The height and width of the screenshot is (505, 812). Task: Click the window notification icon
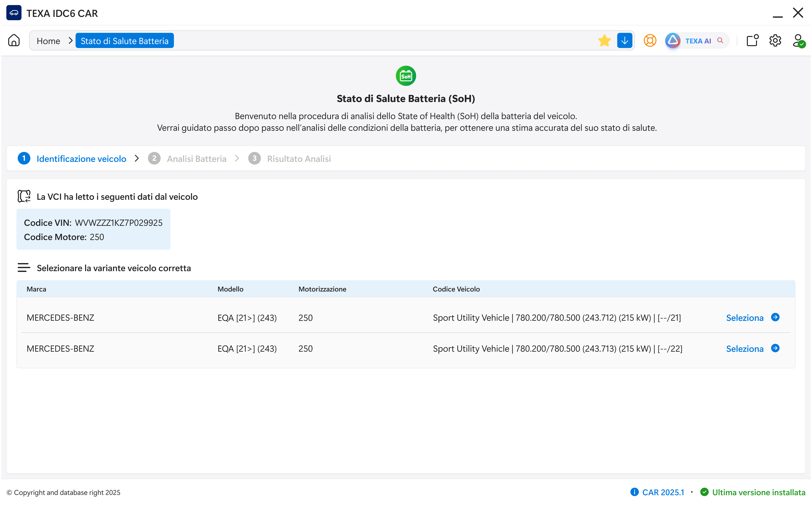pyautogui.click(x=752, y=40)
